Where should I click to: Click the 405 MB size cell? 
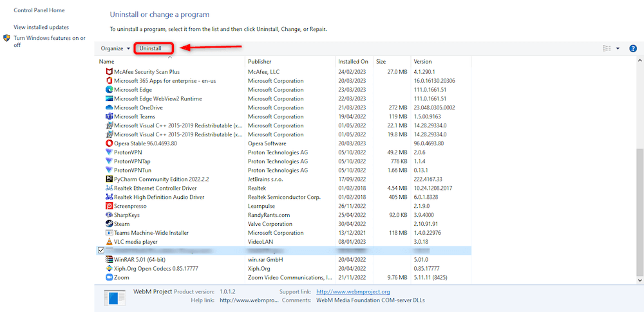click(398, 197)
